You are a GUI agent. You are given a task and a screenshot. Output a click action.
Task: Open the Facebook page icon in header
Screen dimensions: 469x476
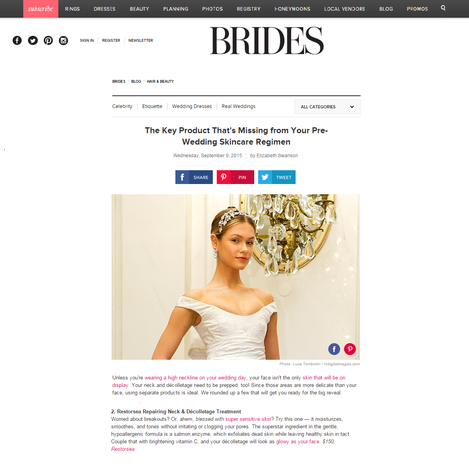point(17,40)
